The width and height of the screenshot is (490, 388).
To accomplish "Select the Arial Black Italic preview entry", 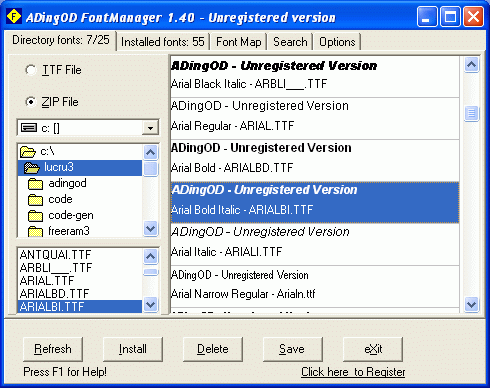I will [x=315, y=77].
